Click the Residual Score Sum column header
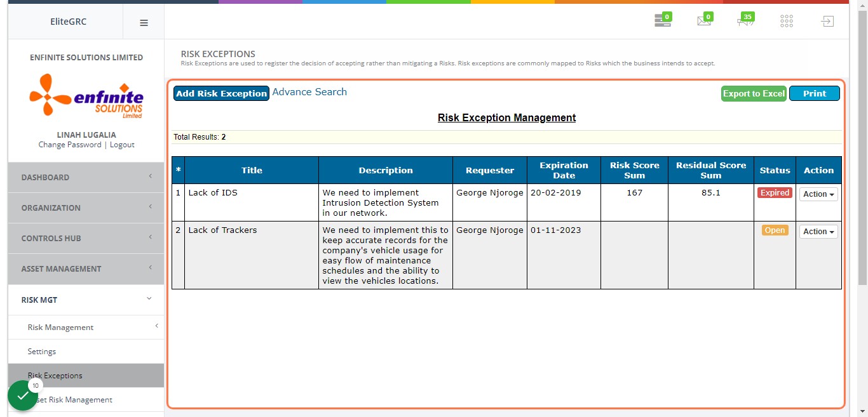868x417 pixels. tap(711, 170)
